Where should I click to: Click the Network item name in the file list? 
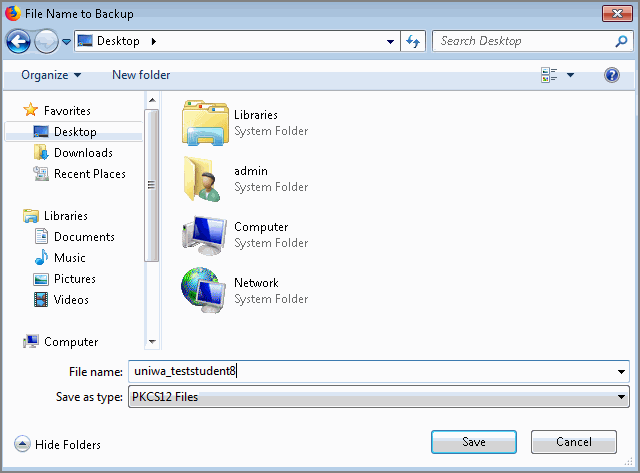coord(256,283)
